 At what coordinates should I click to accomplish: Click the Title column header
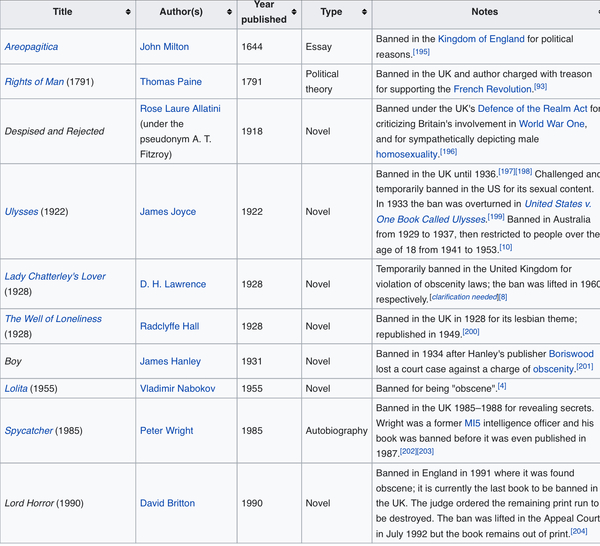(x=68, y=12)
